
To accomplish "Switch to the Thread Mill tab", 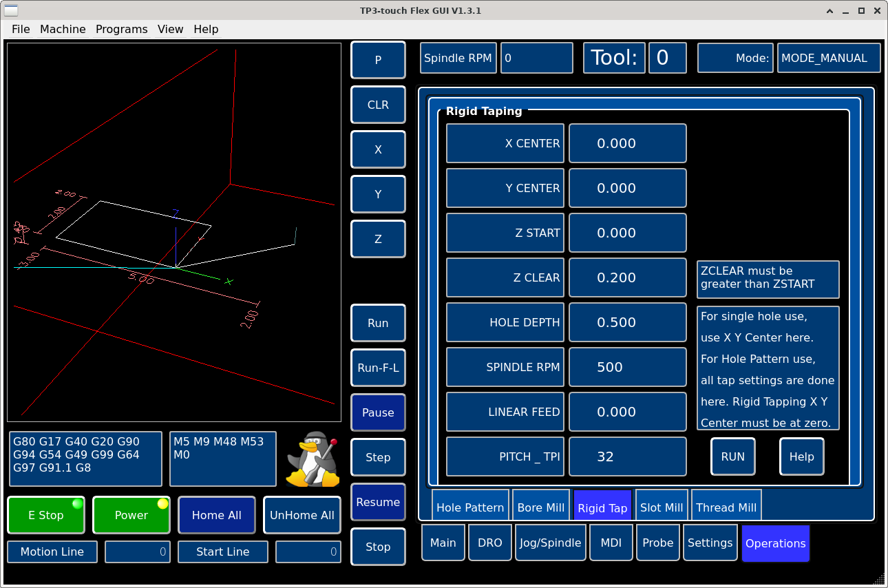I will (x=726, y=507).
